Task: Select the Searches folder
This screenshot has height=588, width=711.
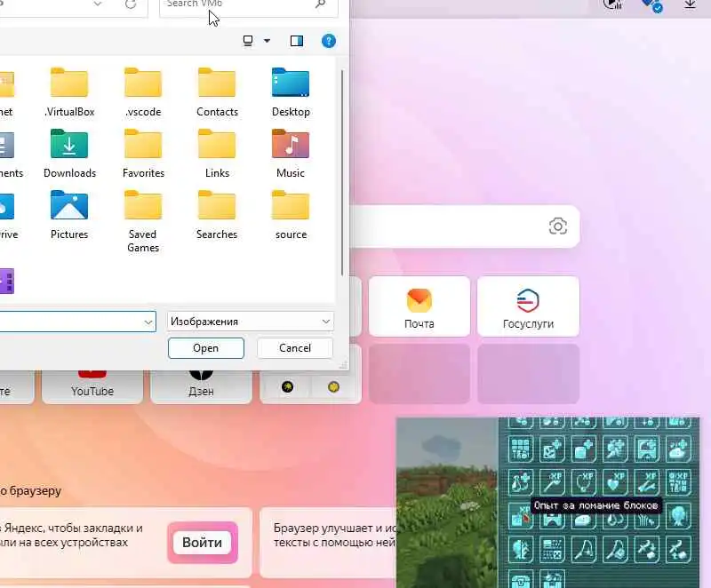Action: pos(217,215)
